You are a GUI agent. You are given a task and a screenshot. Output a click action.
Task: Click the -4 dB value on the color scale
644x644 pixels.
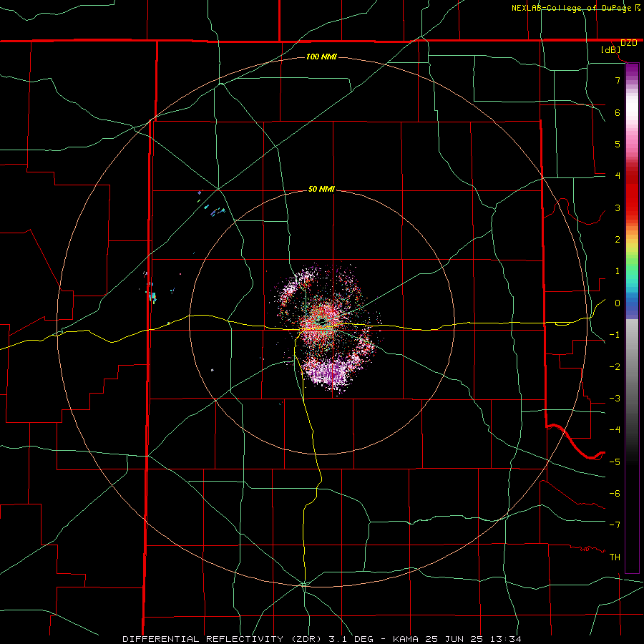[615, 430]
